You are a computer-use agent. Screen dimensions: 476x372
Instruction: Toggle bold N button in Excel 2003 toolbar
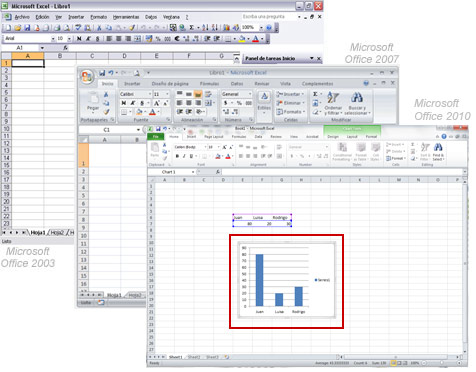click(x=79, y=39)
